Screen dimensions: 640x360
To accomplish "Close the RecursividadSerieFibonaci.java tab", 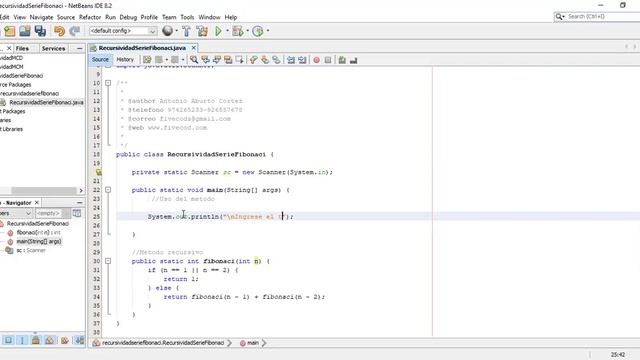I will pyautogui.click(x=194, y=48).
